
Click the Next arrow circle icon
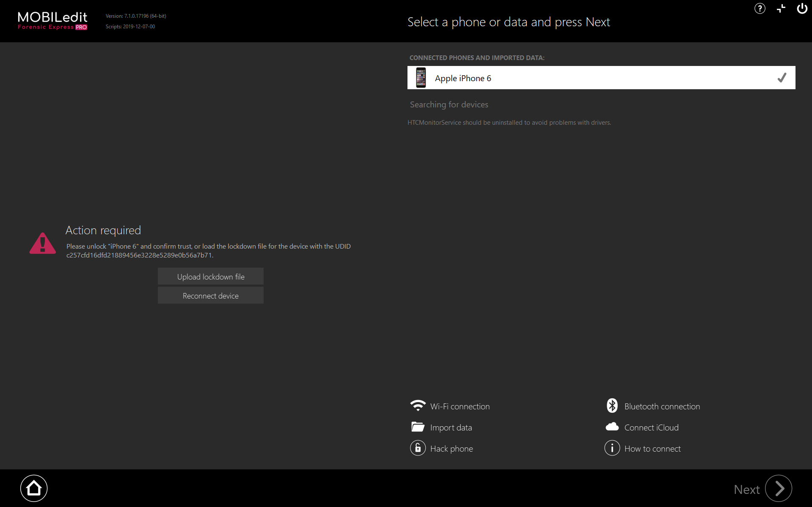(x=779, y=488)
